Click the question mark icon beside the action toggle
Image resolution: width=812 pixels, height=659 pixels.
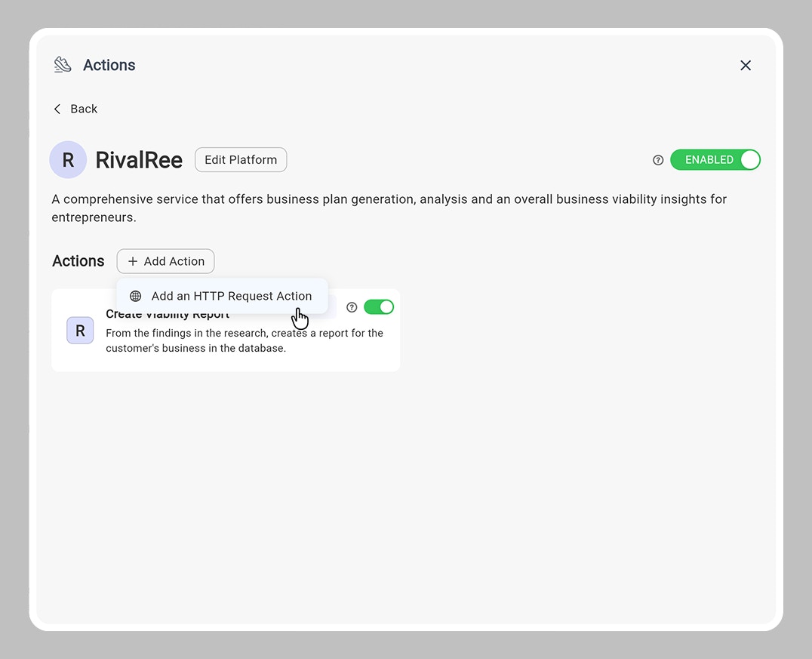(352, 306)
